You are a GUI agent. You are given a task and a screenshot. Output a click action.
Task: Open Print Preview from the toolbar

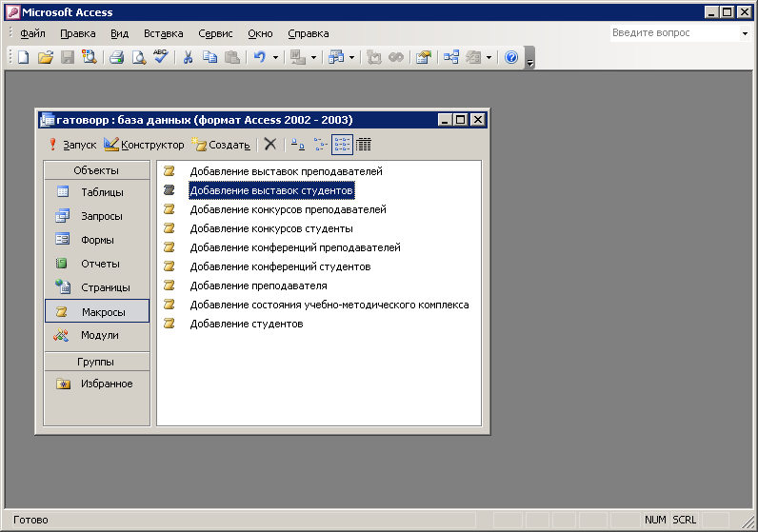pyautogui.click(x=139, y=57)
